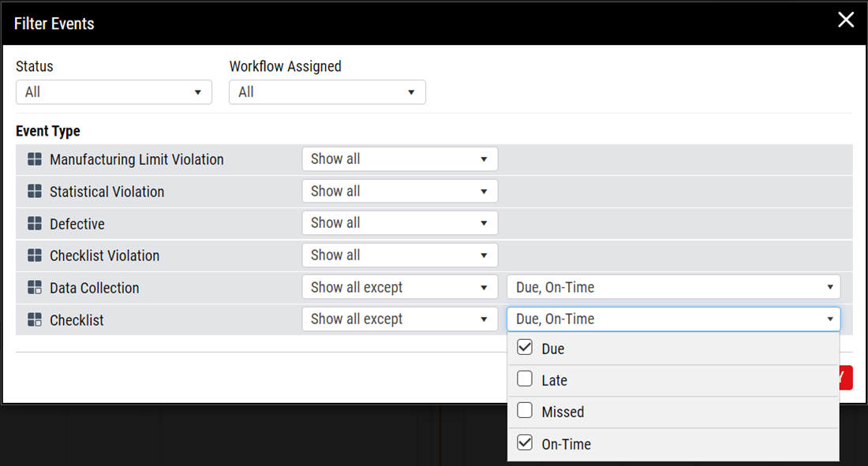Click the Checklist event type icon

(x=34, y=320)
